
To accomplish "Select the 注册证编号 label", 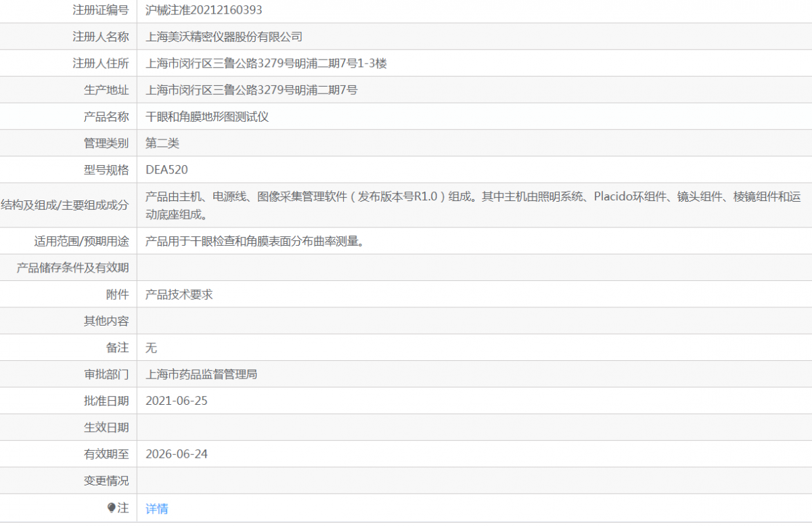I will (101, 10).
